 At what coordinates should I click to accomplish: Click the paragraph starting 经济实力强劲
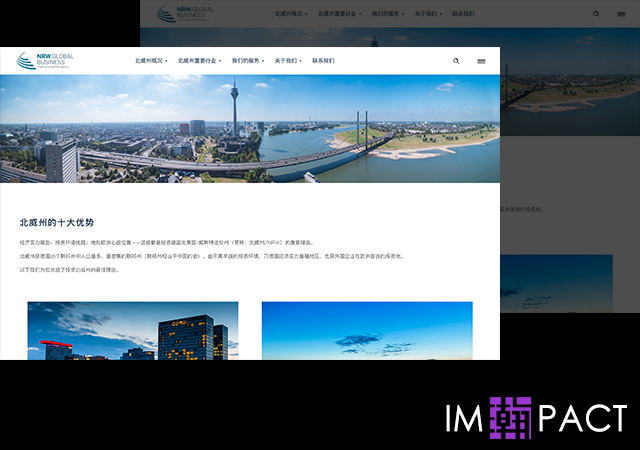(x=167, y=243)
